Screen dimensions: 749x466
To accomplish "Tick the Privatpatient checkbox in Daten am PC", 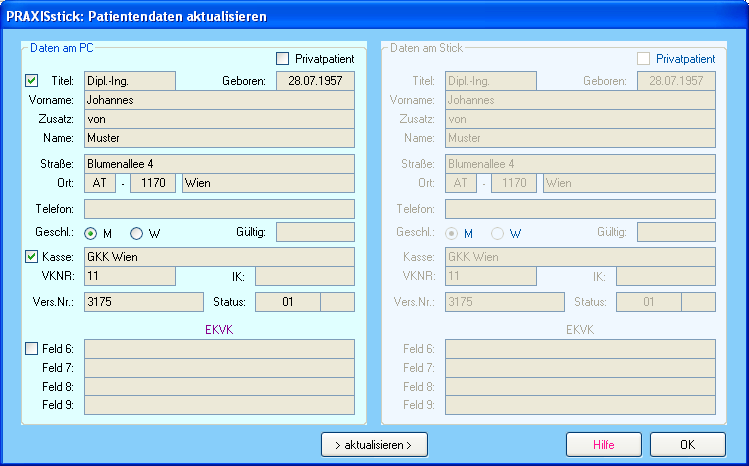I will 283,59.
